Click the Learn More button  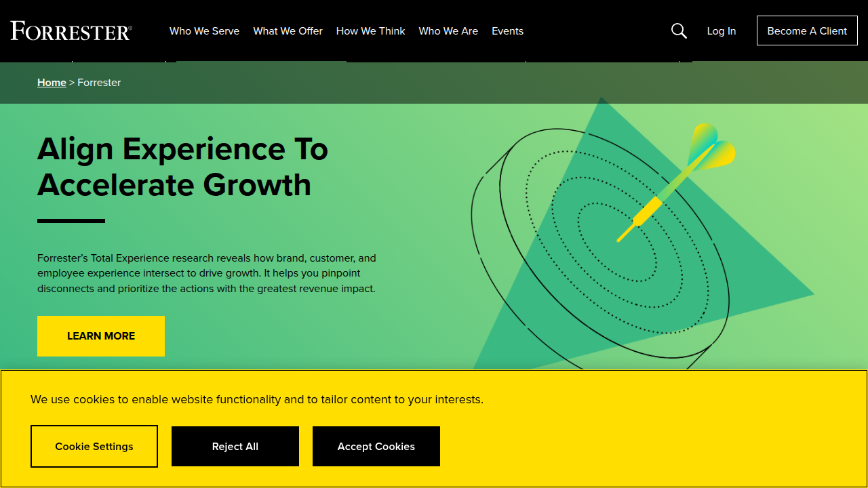coord(101,336)
